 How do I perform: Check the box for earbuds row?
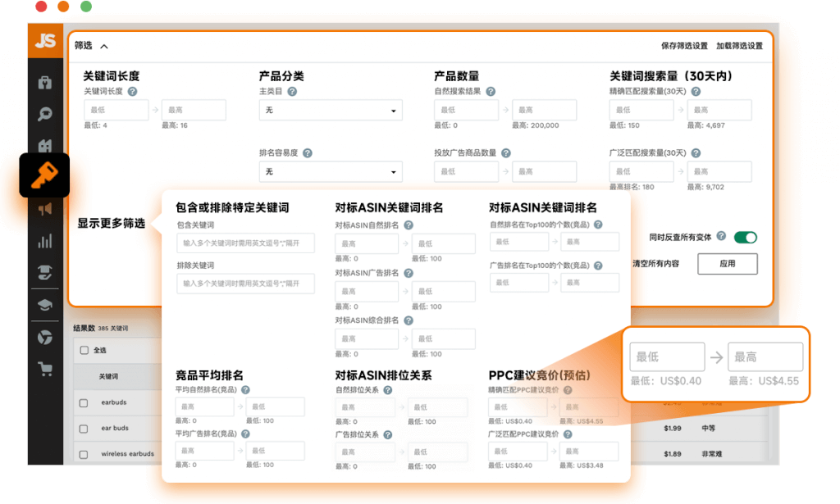84,403
